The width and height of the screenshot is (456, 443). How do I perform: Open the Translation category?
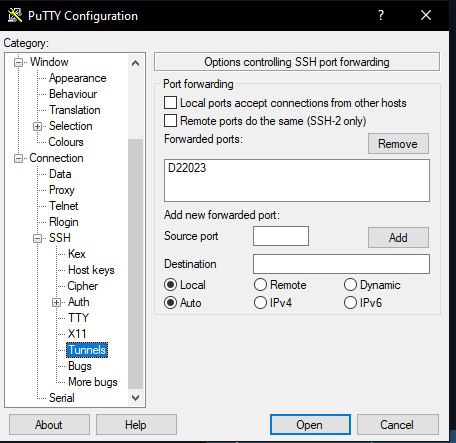point(75,110)
